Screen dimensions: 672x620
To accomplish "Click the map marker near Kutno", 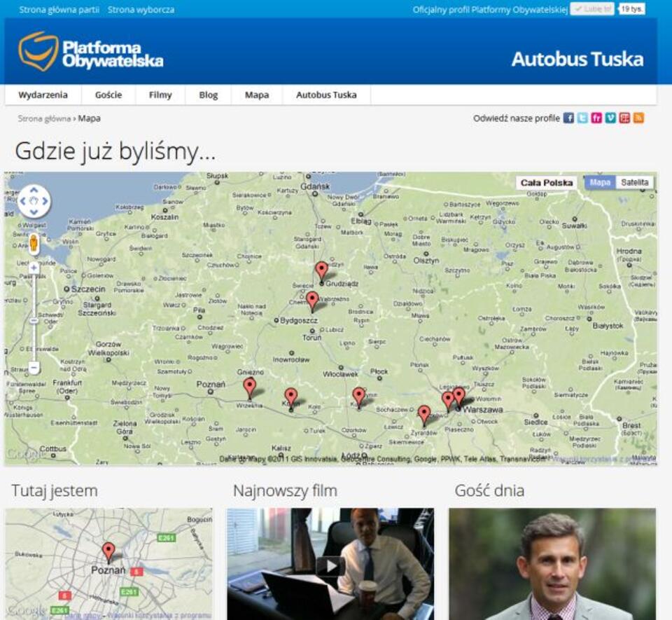I will tap(358, 397).
